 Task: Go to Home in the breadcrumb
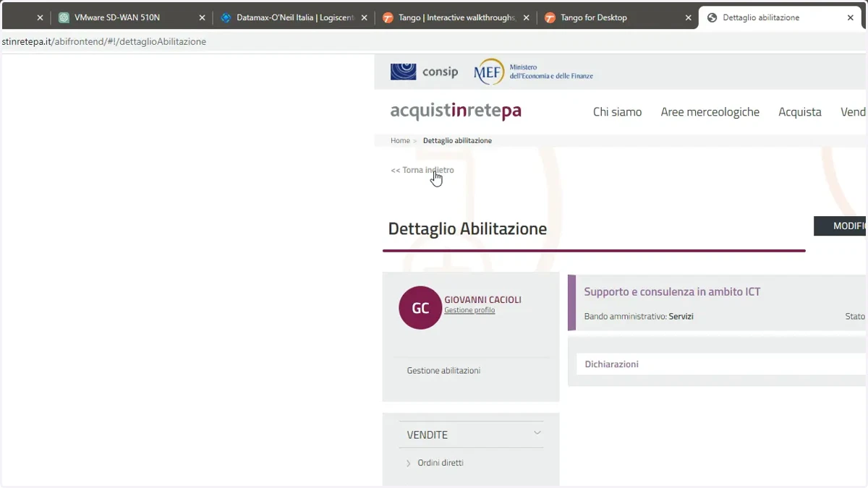[x=400, y=140]
